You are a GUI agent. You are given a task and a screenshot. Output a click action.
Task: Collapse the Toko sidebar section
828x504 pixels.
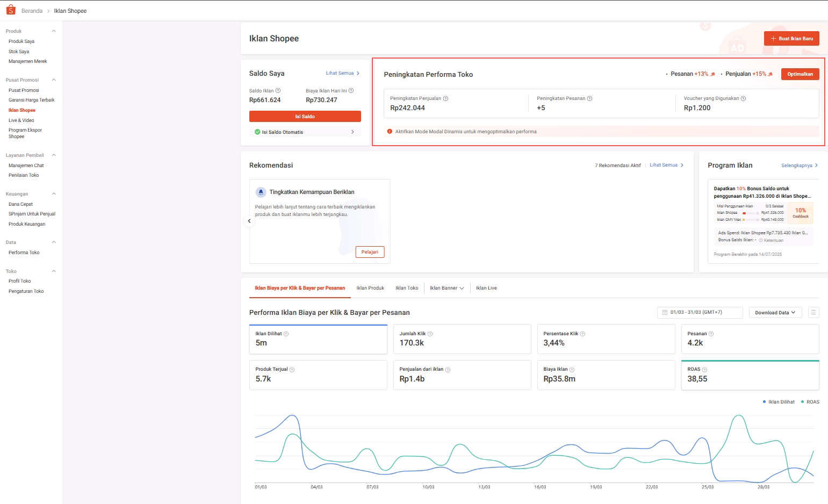(x=54, y=271)
